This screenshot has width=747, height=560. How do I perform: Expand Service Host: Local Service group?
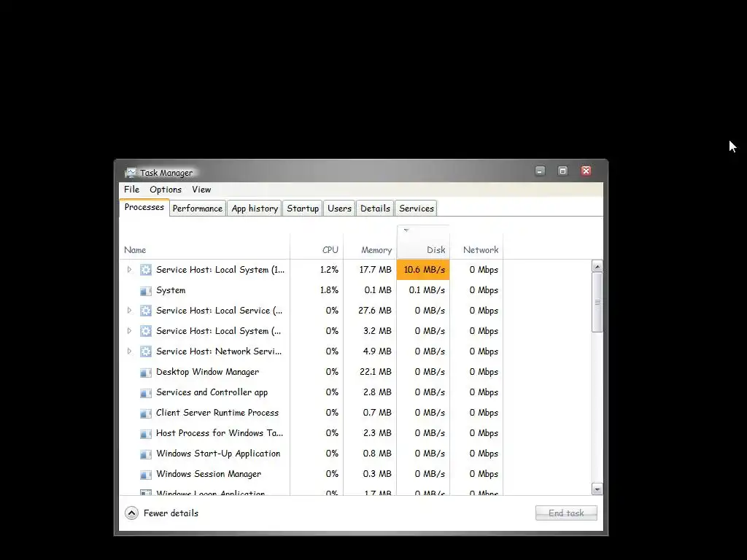pyautogui.click(x=129, y=311)
